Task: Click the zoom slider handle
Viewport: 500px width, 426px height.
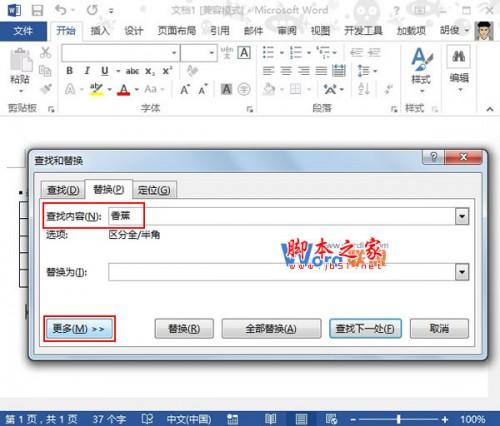Action: pyautogui.click(x=399, y=419)
